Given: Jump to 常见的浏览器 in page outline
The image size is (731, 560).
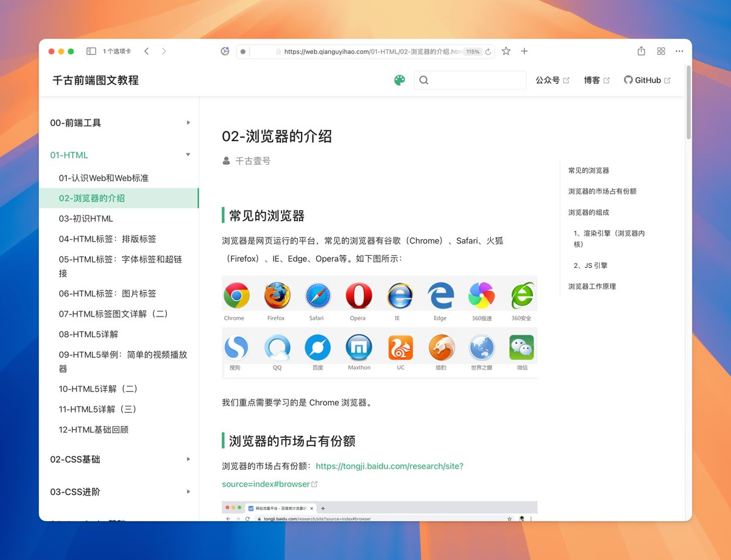Looking at the screenshot, I should (x=588, y=170).
